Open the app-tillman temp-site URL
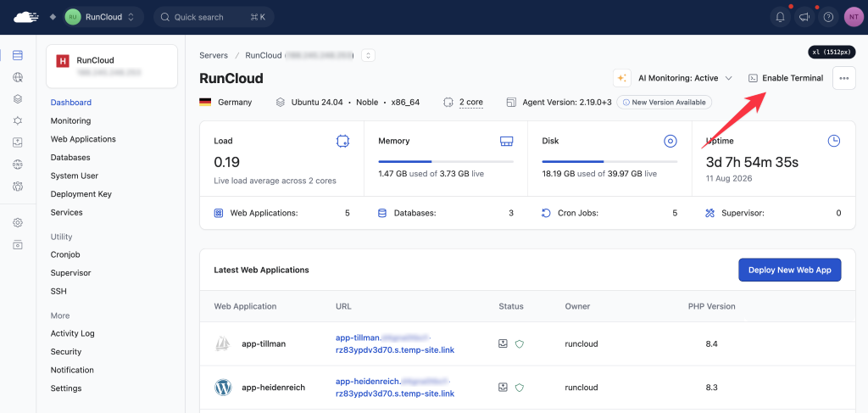The height and width of the screenshot is (413, 868). coord(395,343)
